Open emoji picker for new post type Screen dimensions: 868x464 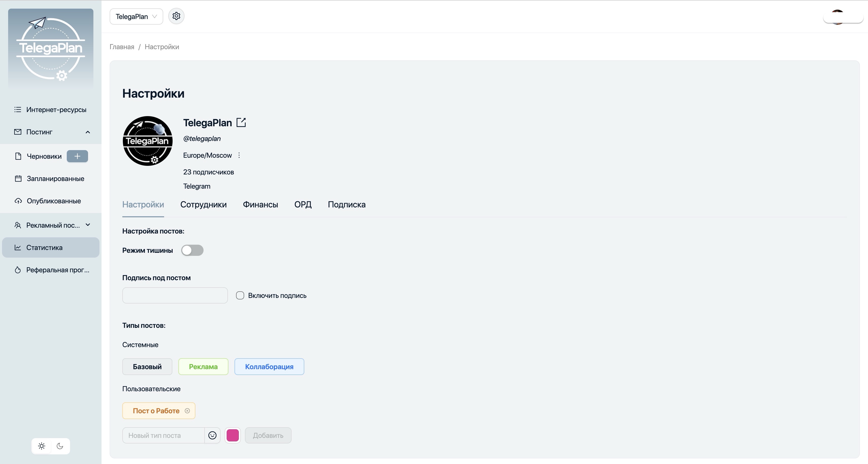[x=212, y=435]
